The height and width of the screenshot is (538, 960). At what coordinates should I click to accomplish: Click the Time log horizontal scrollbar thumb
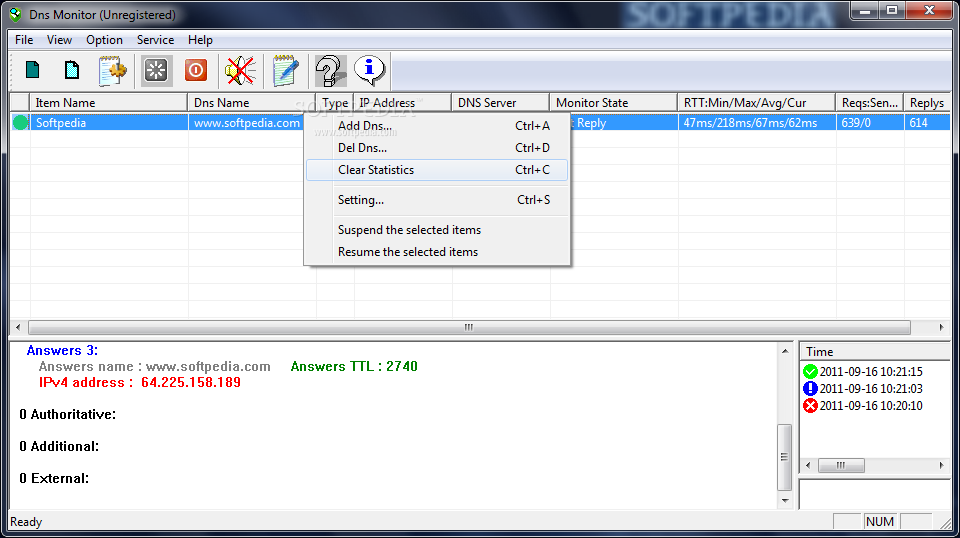841,466
